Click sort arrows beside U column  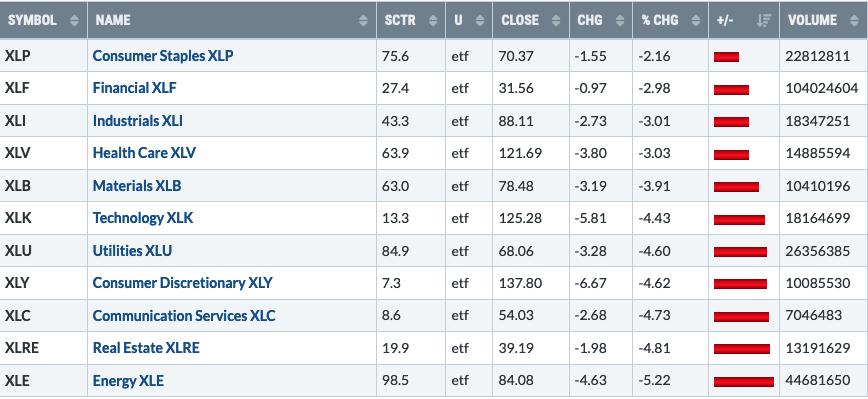pyautogui.click(x=480, y=20)
